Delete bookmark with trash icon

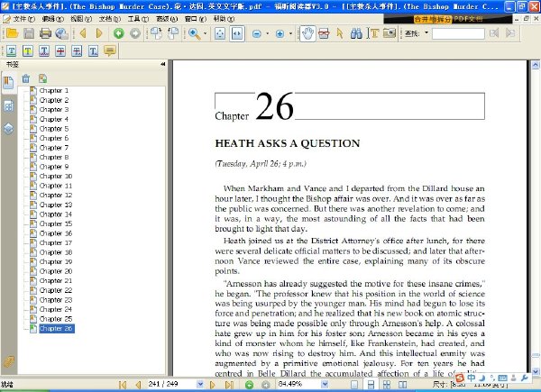(26, 78)
